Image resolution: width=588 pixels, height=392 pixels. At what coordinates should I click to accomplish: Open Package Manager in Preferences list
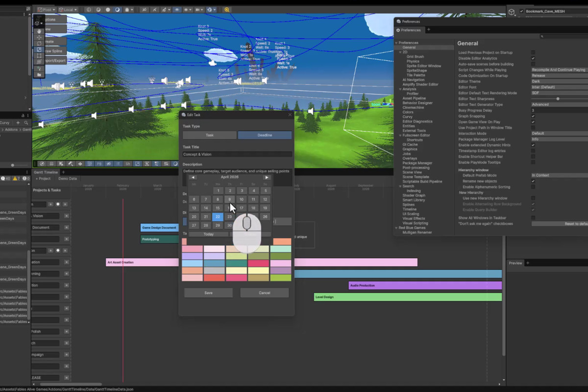(x=417, y=163)
